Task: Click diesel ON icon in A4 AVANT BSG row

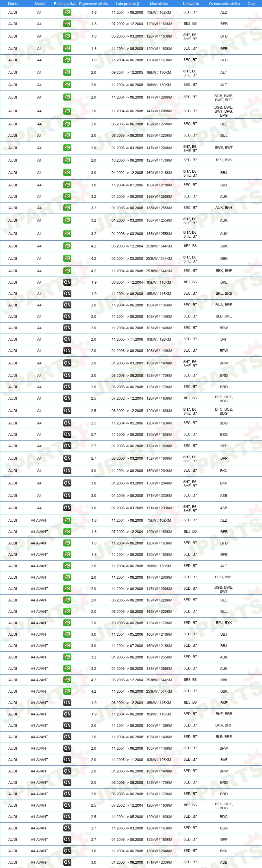Action: tap(67, 828)
